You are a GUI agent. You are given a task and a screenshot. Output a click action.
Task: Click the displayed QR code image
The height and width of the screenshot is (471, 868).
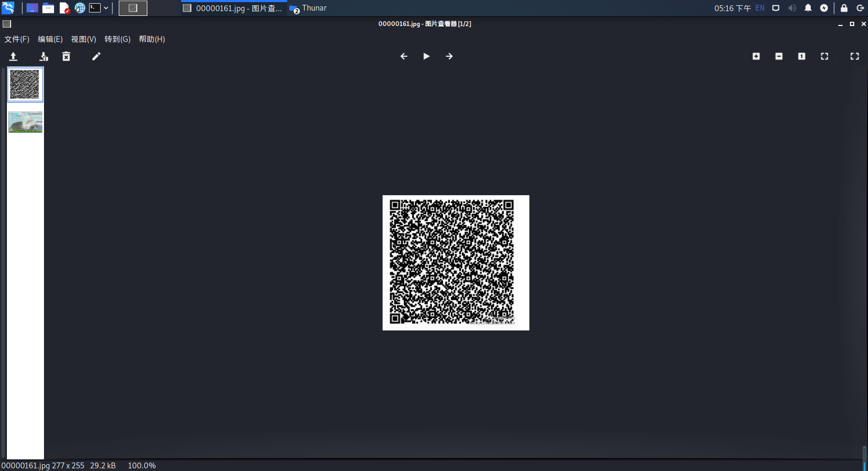point(456,263)
